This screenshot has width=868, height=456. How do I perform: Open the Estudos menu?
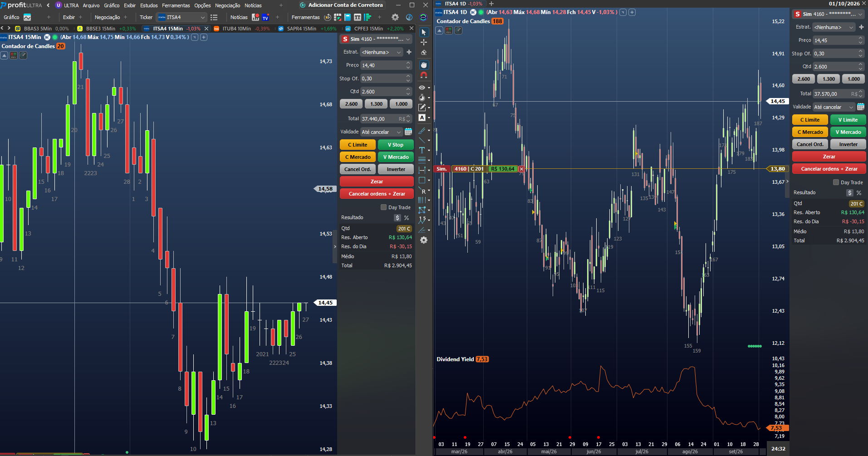tap(149, 5)
